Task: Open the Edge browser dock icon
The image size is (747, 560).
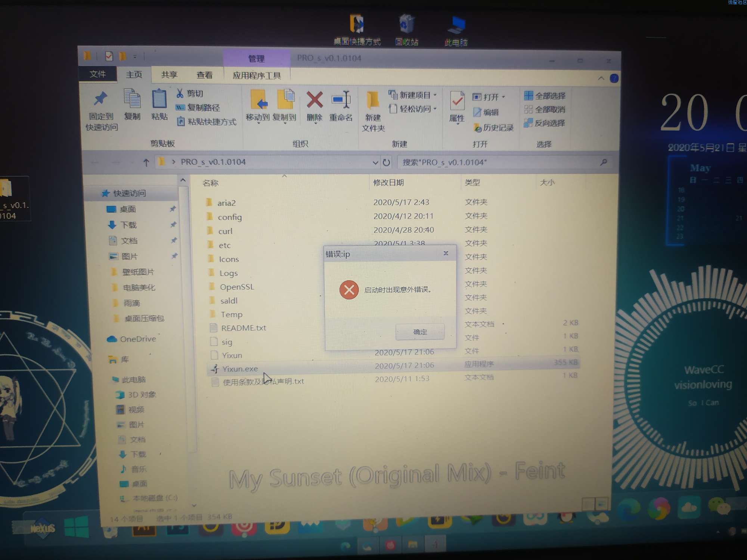Action: 629,509
